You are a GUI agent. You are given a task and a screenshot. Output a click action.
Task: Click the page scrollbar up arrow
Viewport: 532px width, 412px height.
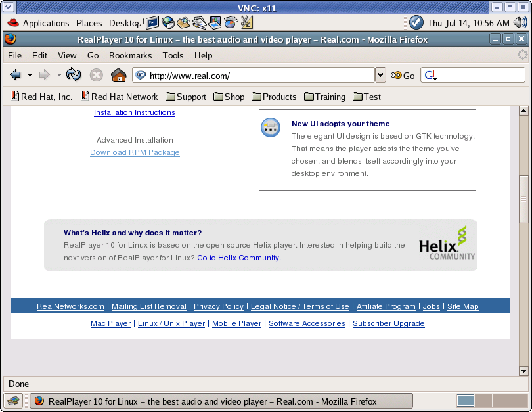point(523,110)
